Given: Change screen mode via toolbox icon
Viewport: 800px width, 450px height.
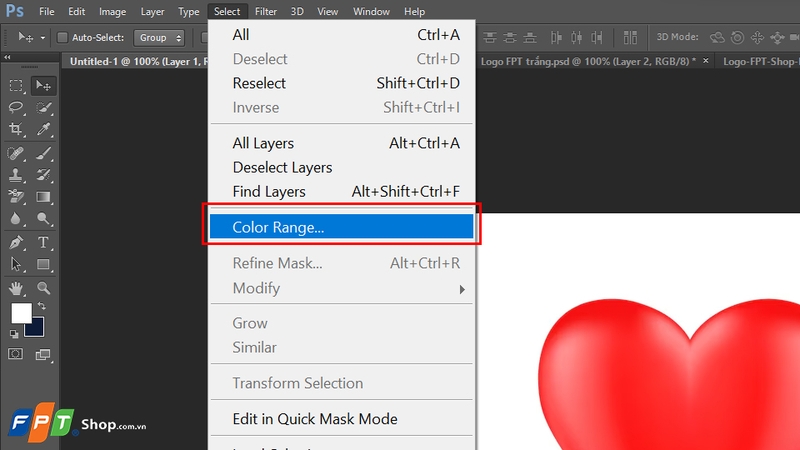Looking at the screenshot, I should pos(43,355).
